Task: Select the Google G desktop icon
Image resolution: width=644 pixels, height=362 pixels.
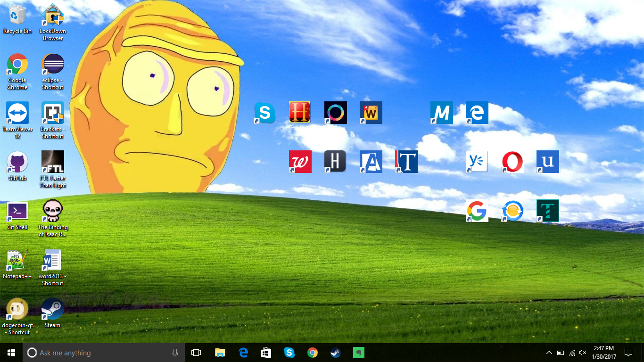Action: click(x=477, y=211)
